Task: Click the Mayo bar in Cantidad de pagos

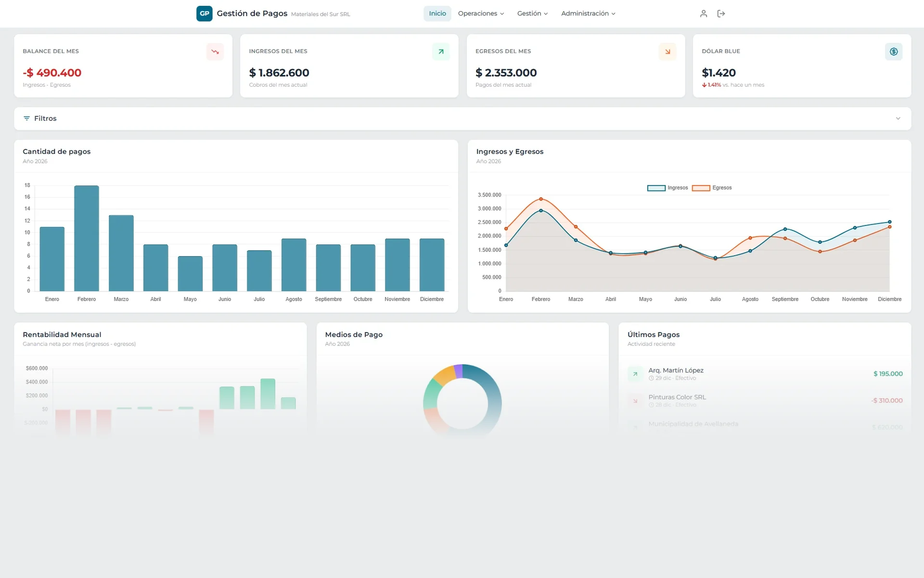Action: tap(190, 274)
